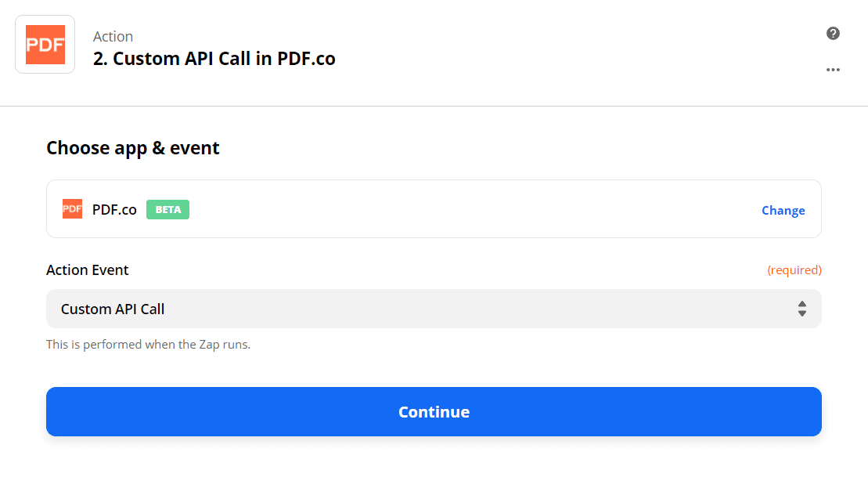Click the Choose app & event heading
The width and height of the screenshot is (868, 481).
pyautogui.click(x=132, y=147)
